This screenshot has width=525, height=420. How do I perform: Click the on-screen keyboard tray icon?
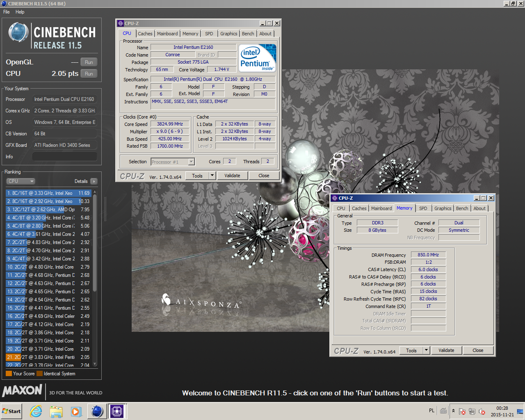click(443, 411)
